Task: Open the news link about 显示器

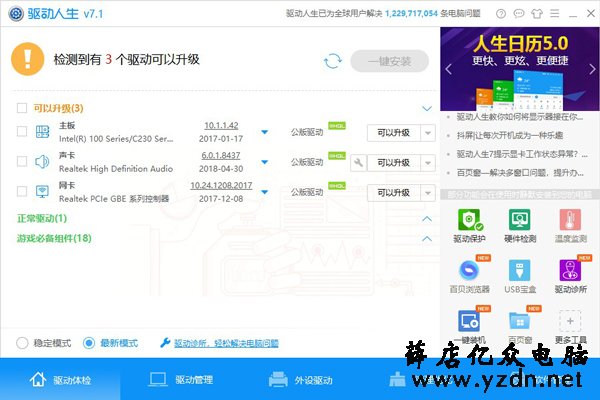Action: pos(520,117)
